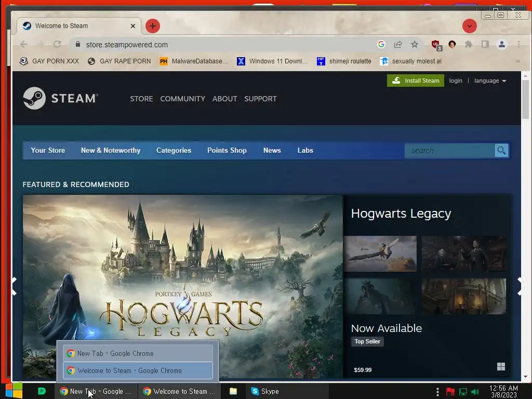Expand the Categories store menu
The height and width of the screenshot is (399, 532).
coord(174,150)
